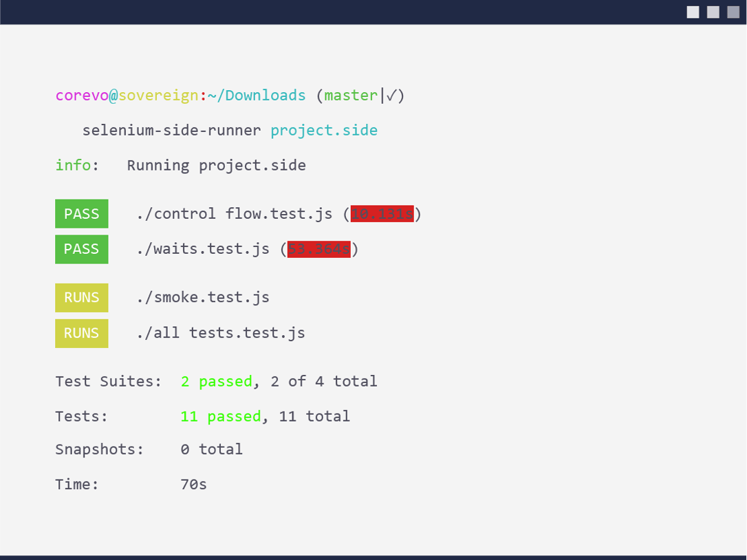Click the green info label
747x560 pixels.
point(73,166)
